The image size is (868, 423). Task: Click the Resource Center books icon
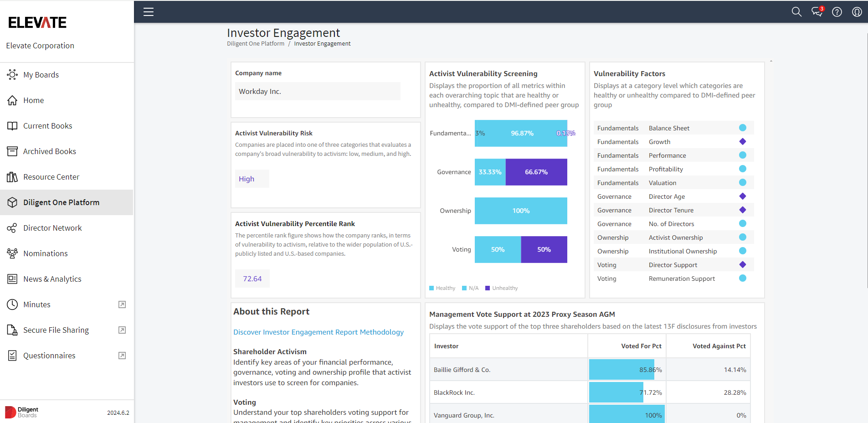coord(12,177)
